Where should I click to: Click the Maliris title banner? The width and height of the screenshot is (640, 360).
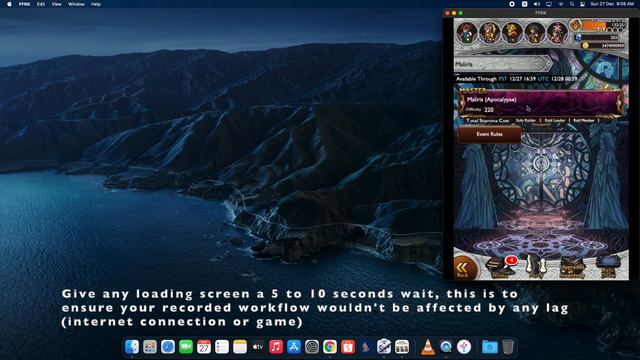pyautogui.click(x=504, y=64)
